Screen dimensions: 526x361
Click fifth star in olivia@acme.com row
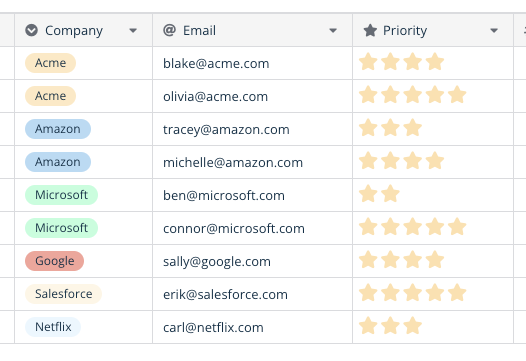coord(457,95)
